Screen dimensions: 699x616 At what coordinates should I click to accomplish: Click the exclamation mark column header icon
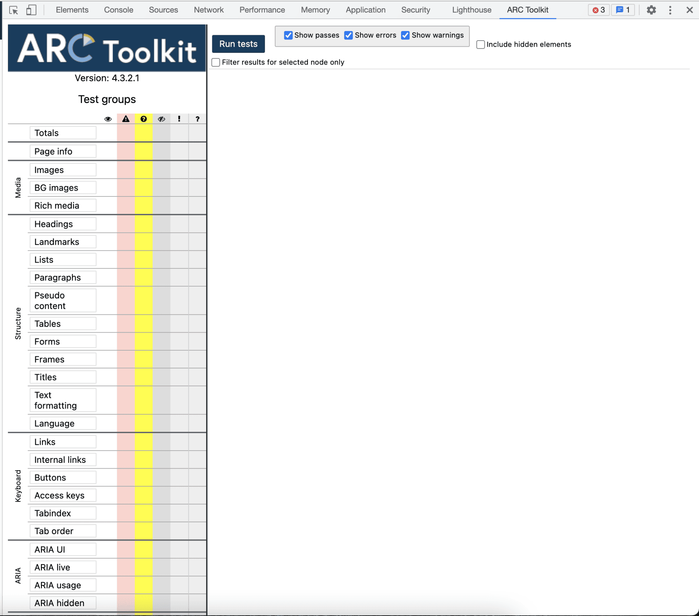click(x=179, y=119)
